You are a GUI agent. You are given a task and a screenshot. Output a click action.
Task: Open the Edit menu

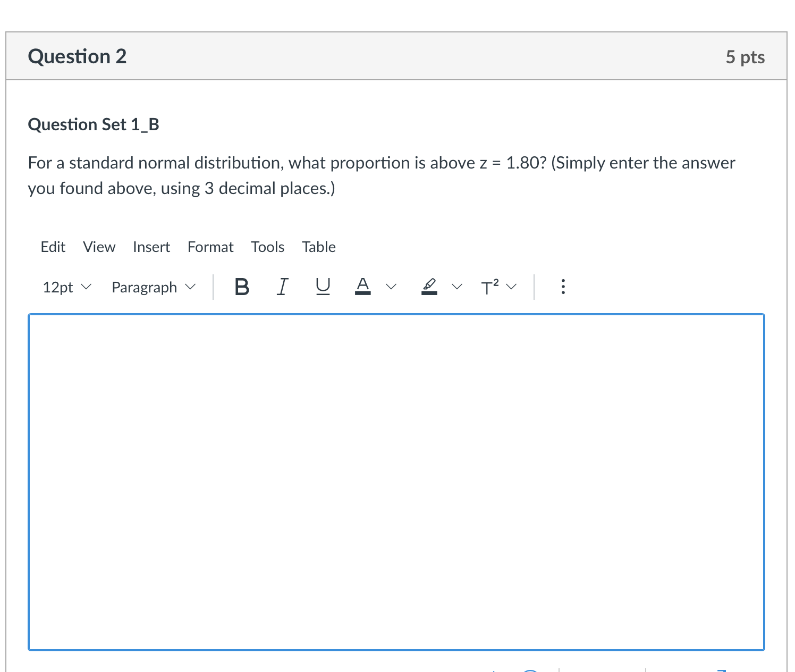click(x=52, y=247)
